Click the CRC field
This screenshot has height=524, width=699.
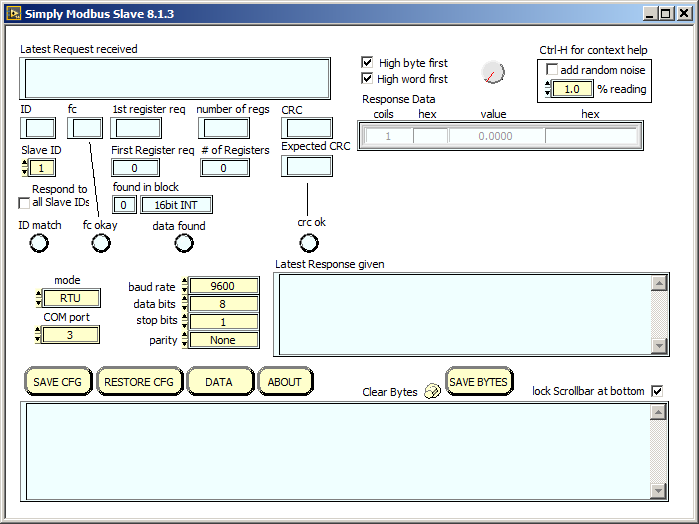click(307, 128)
